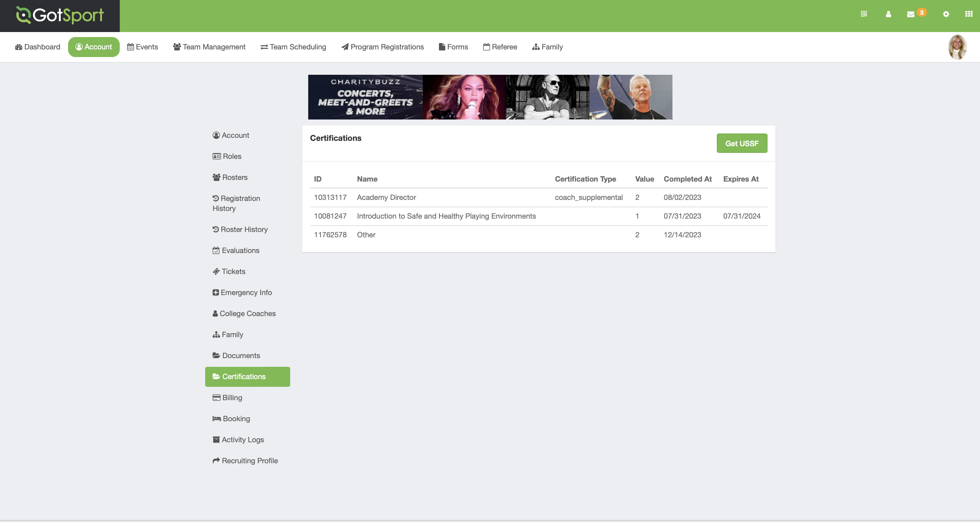Click the 07/31/2024 expiration date
Image resolution: width=980 pixels, height=522 pixels.
(x=742, y=216)
